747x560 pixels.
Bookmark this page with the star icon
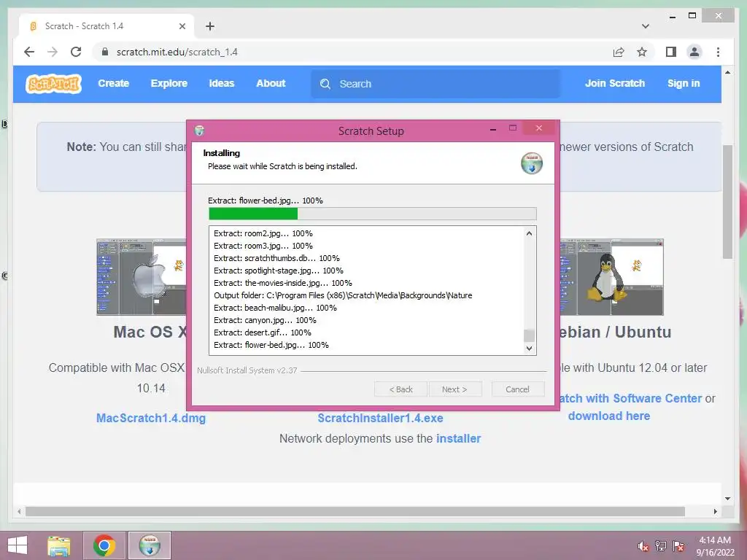coord(642,52)
